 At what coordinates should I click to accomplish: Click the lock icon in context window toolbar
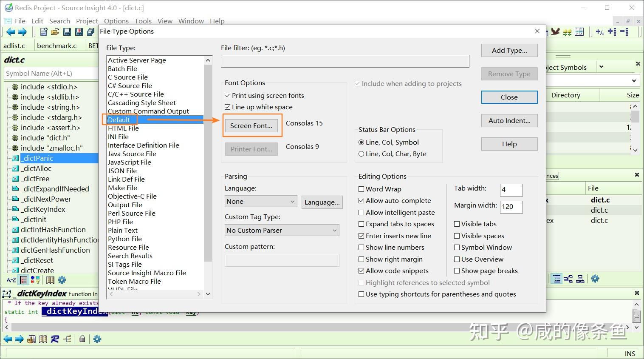[82, 339]
